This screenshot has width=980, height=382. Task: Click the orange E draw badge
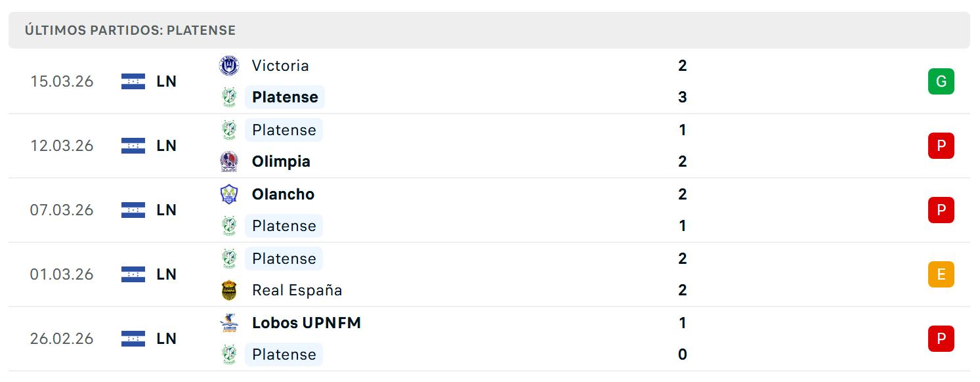(941, 274)
